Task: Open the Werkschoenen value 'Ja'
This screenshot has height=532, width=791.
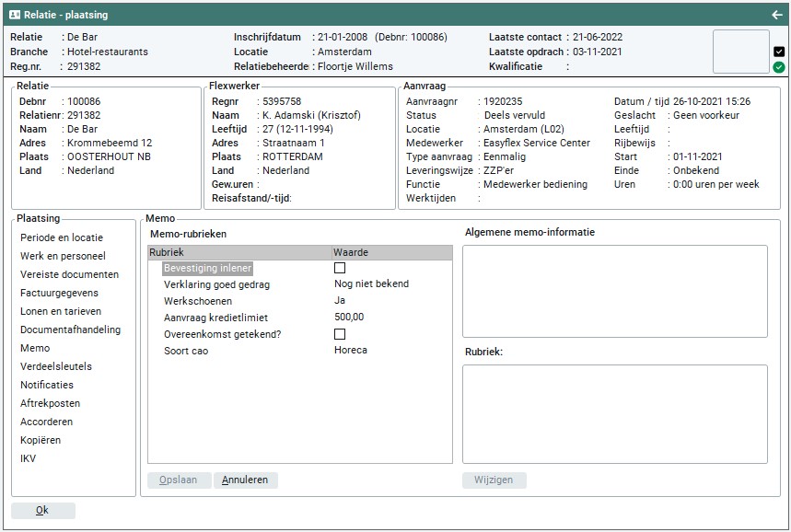Action: (340, 301)
